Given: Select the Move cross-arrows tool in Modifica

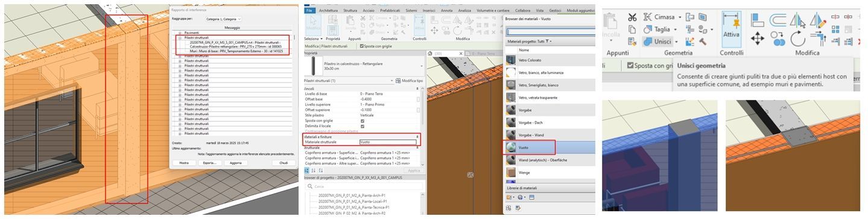Looking at the screenshot, I should pyautogui.click(x=758, y=38).
